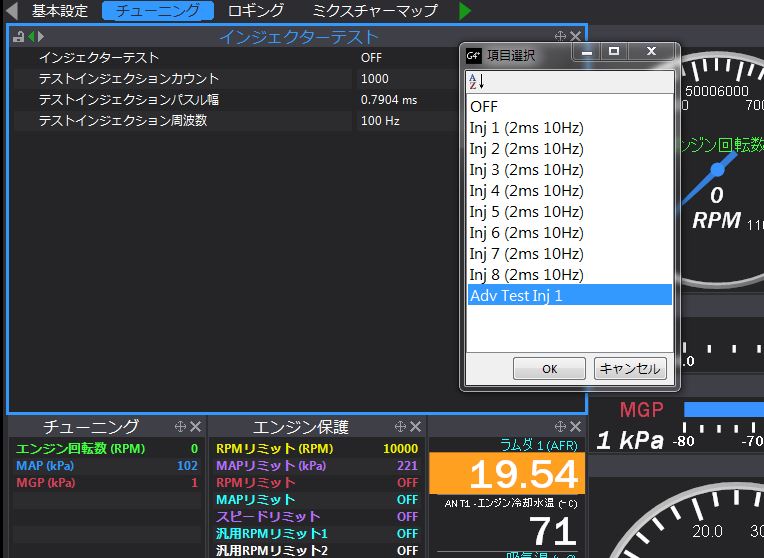Go to next page with gray right triangle

pyautogui.click(x=40, y=37)
